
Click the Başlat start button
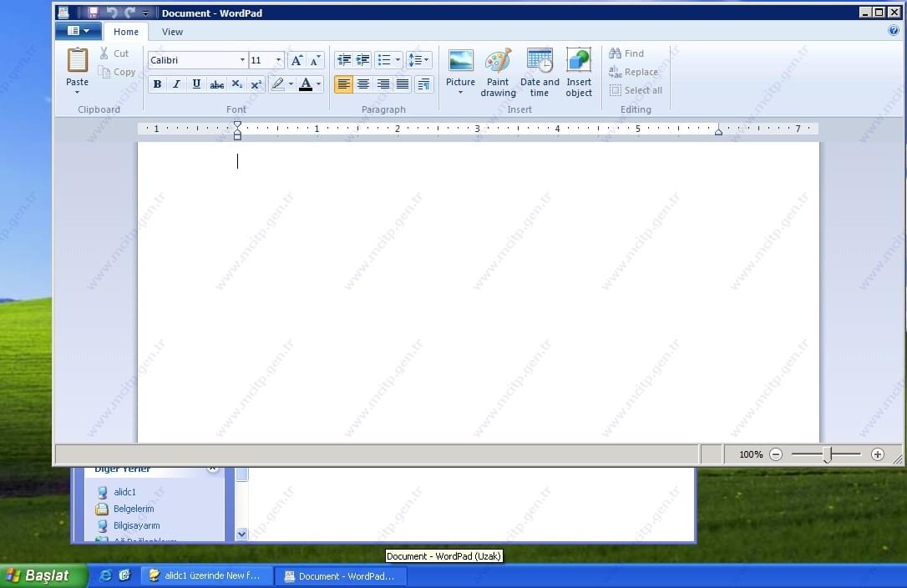click(43, 575)
